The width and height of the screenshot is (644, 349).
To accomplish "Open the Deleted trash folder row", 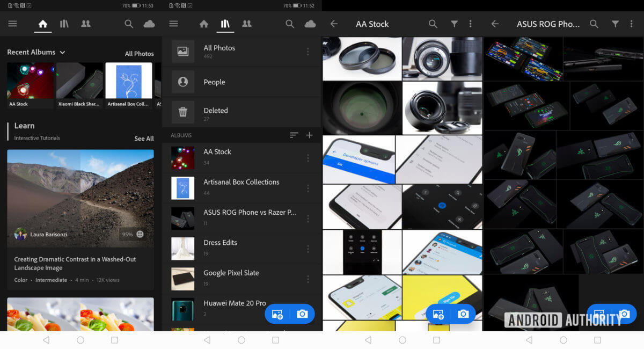I will tap(241, 113).
